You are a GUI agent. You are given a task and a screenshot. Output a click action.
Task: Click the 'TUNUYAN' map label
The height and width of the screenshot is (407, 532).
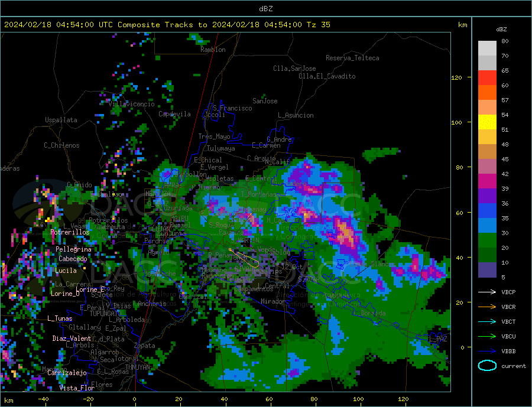138,367
